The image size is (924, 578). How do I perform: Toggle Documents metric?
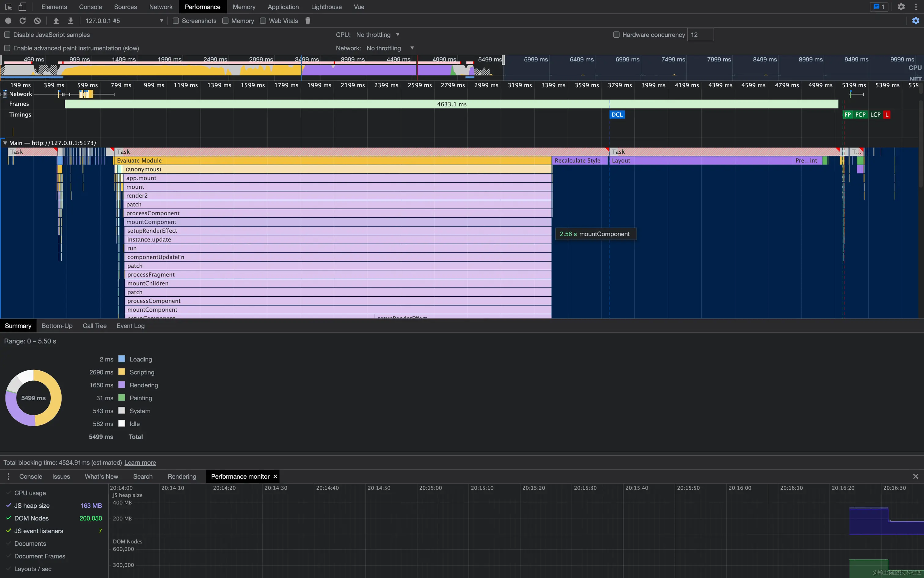[x=8, y=543]
